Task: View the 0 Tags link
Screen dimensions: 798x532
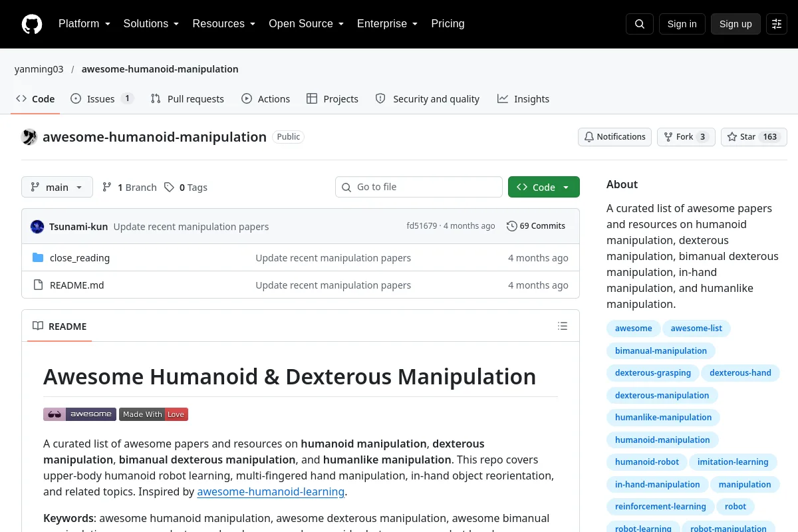Action: [186, 188]
